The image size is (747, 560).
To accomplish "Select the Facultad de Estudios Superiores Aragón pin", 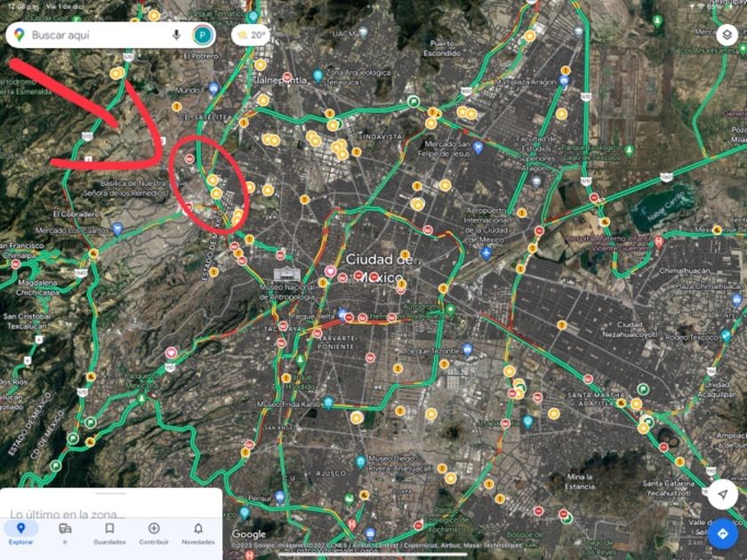I will (536, 181).
